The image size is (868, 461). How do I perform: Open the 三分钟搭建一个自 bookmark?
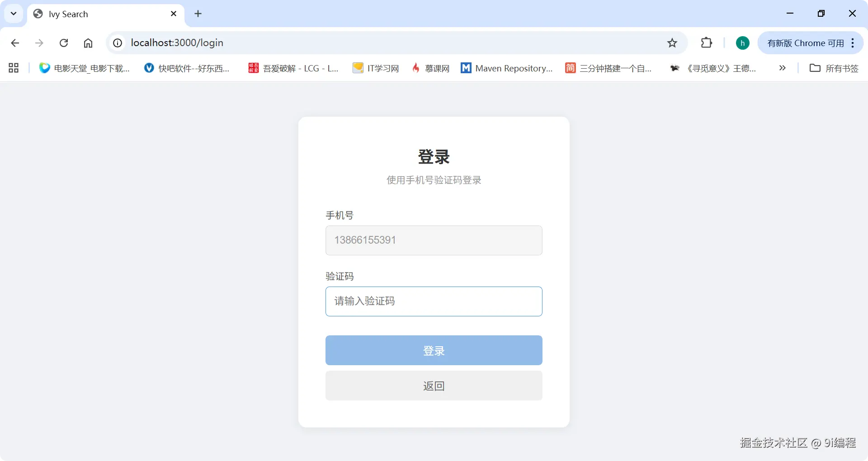pyautogui.click(x=609, y=68)
